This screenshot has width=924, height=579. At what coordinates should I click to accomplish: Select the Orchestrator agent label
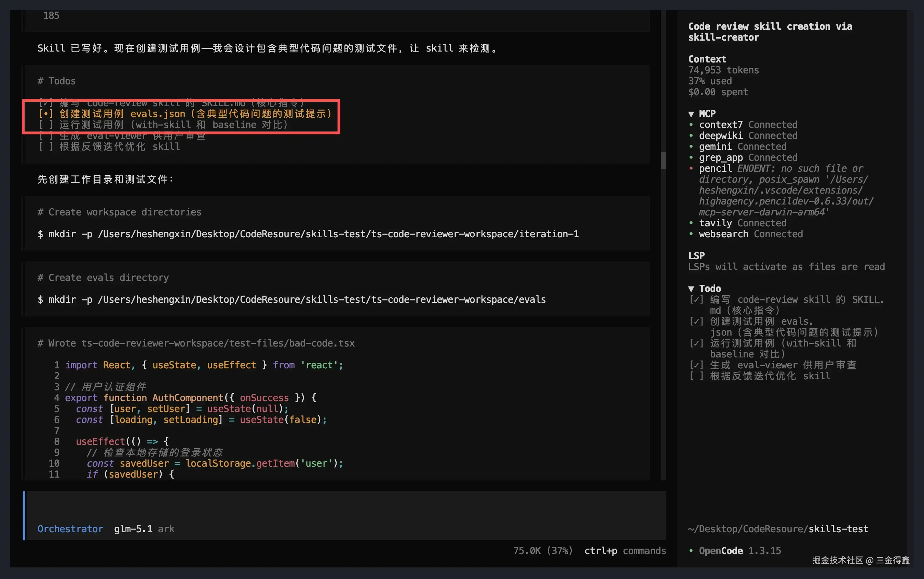click(70, 529)
